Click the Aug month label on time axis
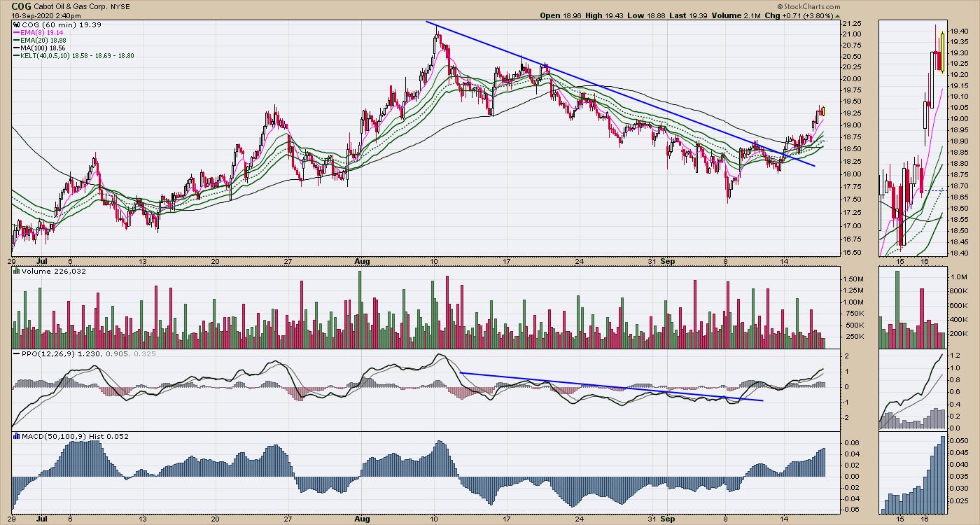 (x=361, y=262)
